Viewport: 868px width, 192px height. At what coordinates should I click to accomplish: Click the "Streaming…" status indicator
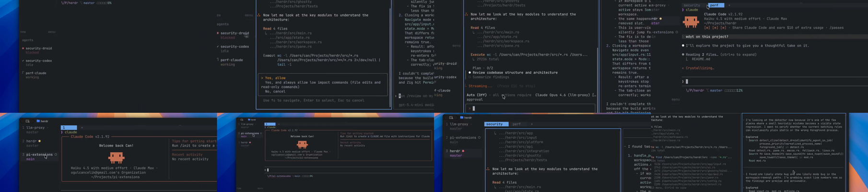click(479, 86)
